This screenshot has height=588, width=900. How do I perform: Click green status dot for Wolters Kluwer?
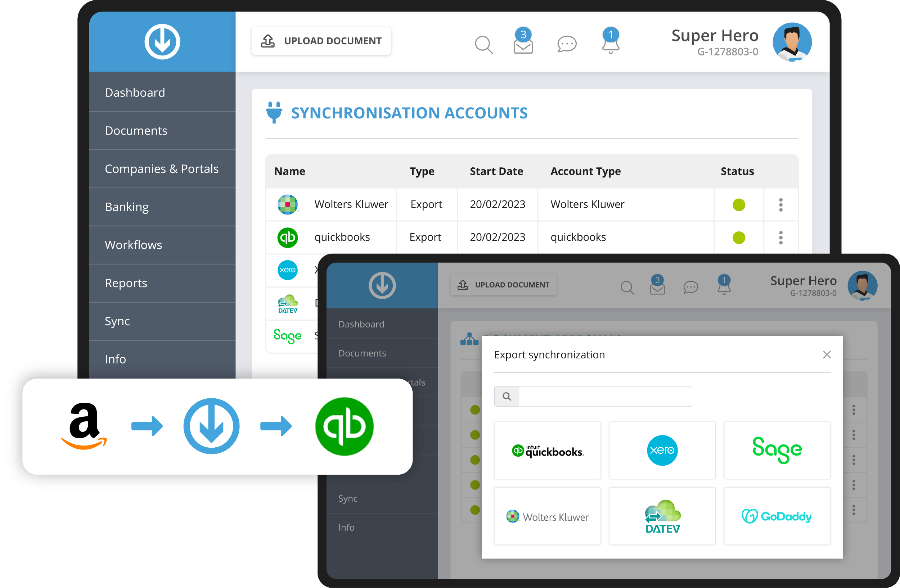pos(738,205)
